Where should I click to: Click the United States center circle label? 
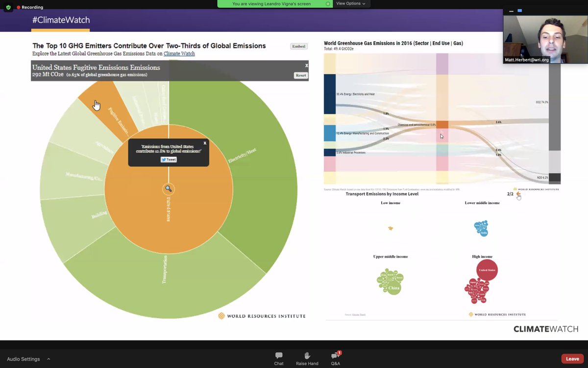(168, 210)
